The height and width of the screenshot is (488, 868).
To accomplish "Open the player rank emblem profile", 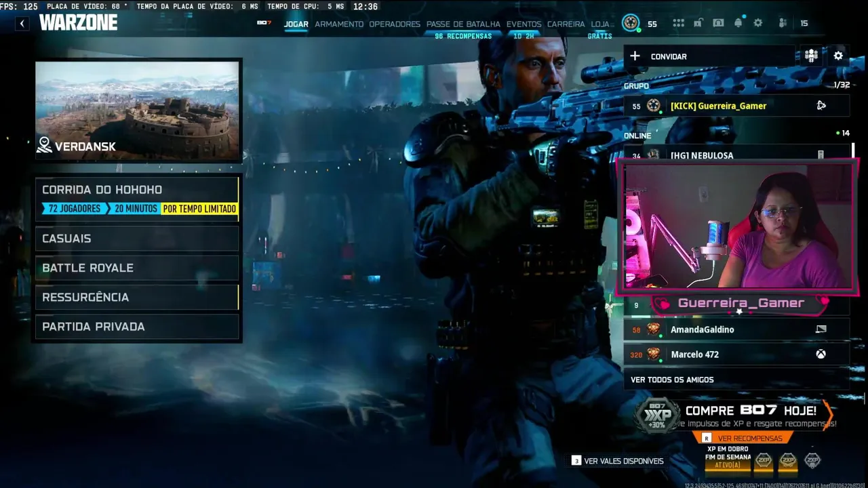I will [631, 23].
